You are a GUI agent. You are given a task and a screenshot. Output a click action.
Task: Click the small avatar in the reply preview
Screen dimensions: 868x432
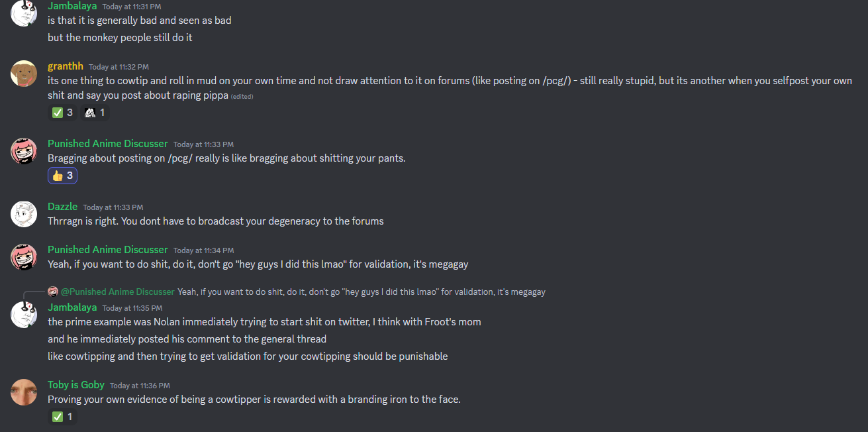[x=53, y=292]
